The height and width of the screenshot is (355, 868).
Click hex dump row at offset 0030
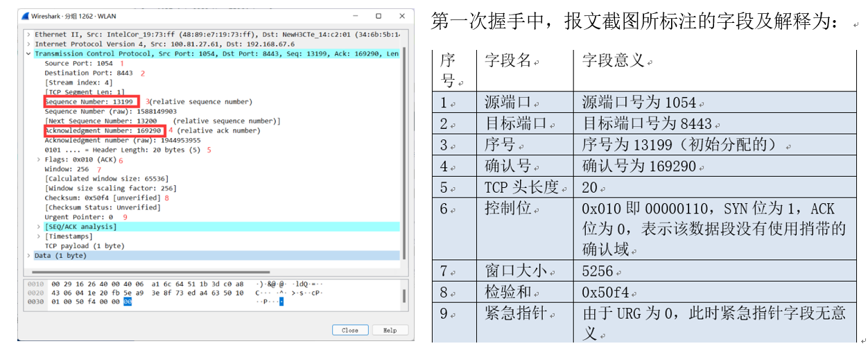coord(156,302)
